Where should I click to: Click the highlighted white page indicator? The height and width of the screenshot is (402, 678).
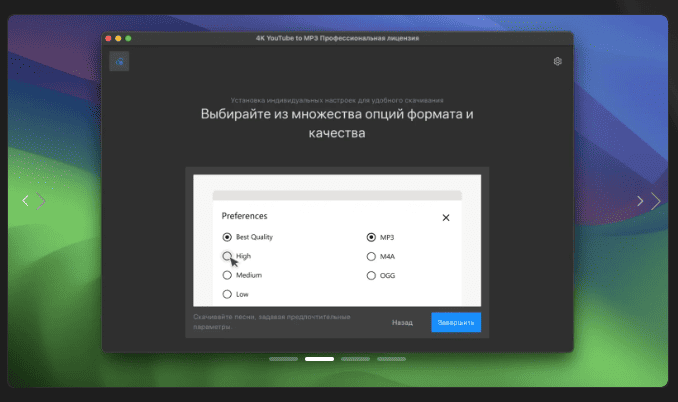coord(319,359)
